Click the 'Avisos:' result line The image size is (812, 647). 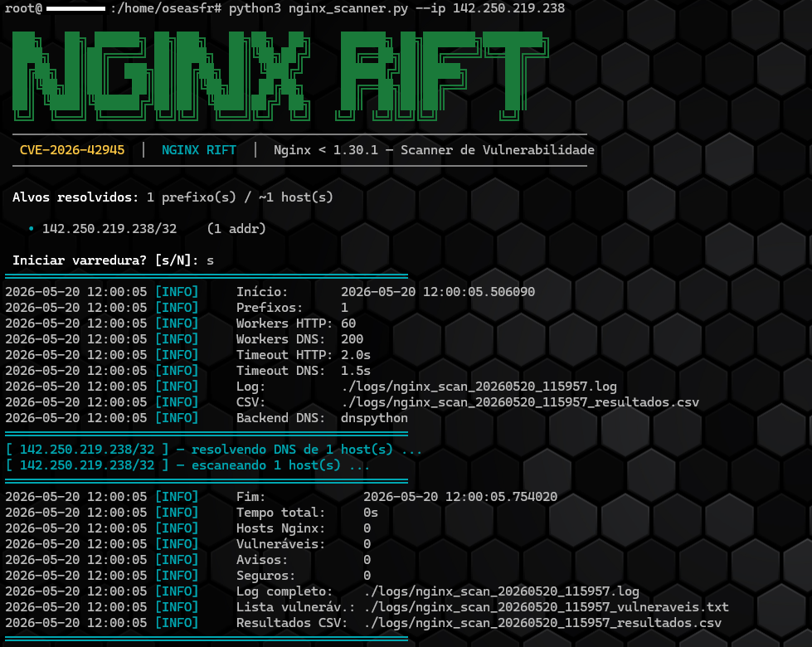click(188, 560)
